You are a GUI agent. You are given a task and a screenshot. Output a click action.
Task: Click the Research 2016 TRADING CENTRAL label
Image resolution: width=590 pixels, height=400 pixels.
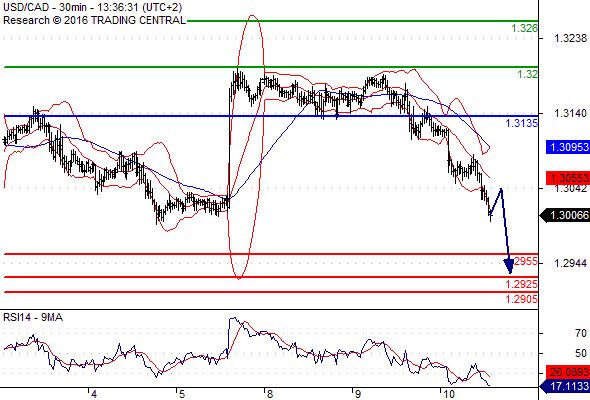pos(94,20)
